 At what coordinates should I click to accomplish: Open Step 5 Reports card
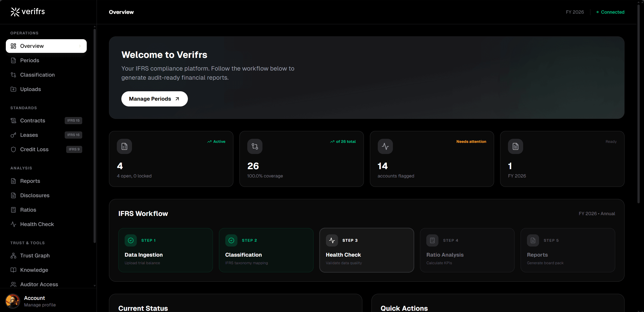pos(568,250)
